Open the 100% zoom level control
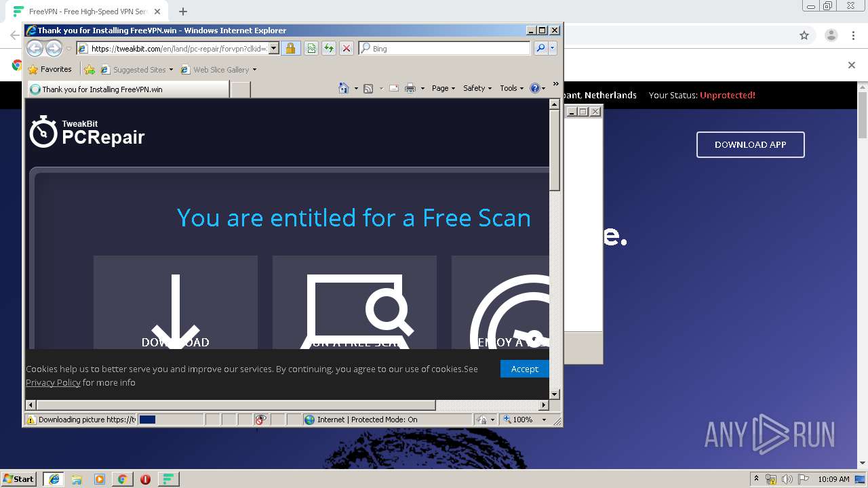This screenshot has width=868, height=488. click(524, 420)
